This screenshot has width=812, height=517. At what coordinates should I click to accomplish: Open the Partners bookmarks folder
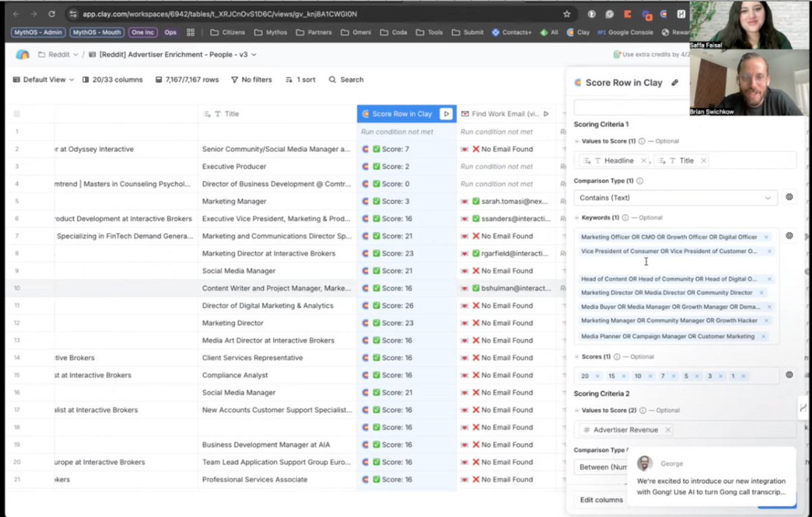point(314,32)
